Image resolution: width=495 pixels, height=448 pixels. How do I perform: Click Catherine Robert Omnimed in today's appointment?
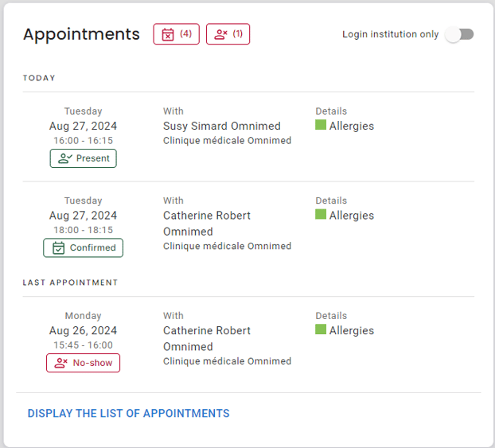(207, 224)
